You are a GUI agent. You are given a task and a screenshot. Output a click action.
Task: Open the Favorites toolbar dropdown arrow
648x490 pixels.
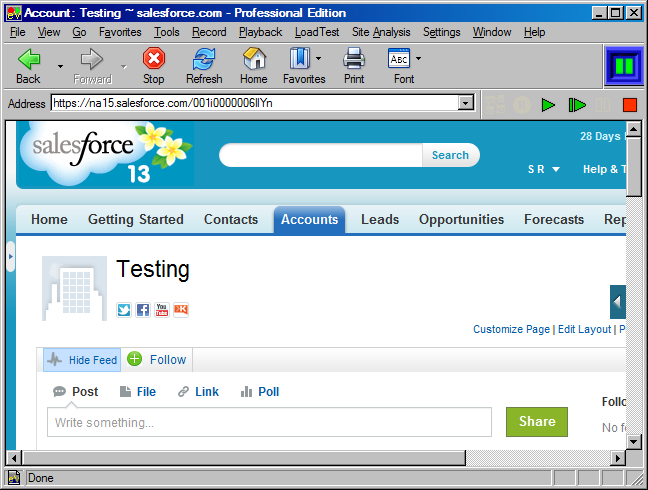tap(318, 58)
